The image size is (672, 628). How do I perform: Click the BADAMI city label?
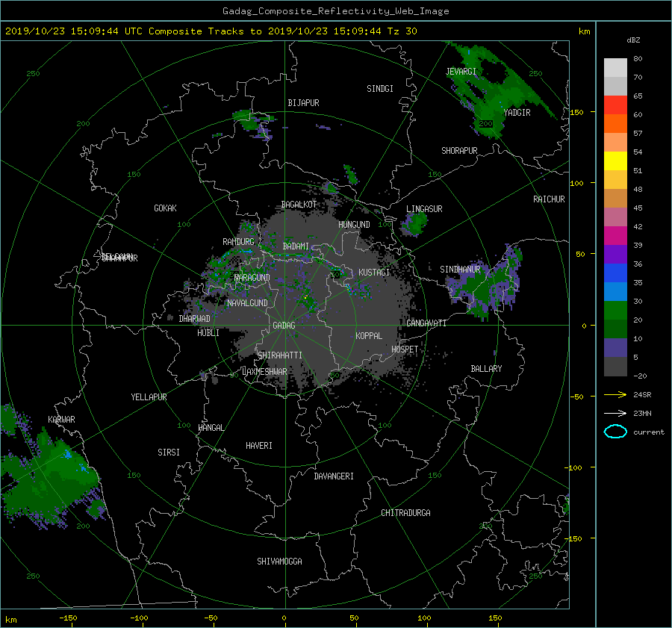tap(296, 246)
